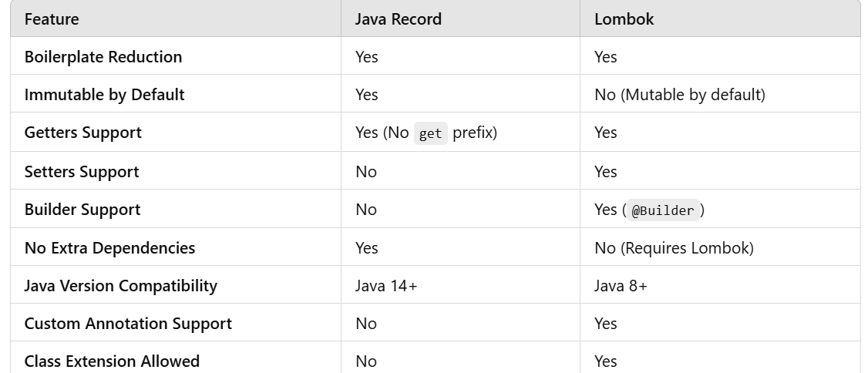Viewport: 868px width, 373px height.
Task: Click the Feature column header
Action: point(52,18)
